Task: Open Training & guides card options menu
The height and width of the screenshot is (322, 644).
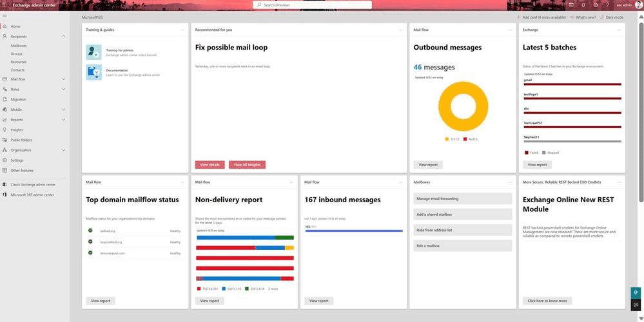Action: [x=182, y=30]
